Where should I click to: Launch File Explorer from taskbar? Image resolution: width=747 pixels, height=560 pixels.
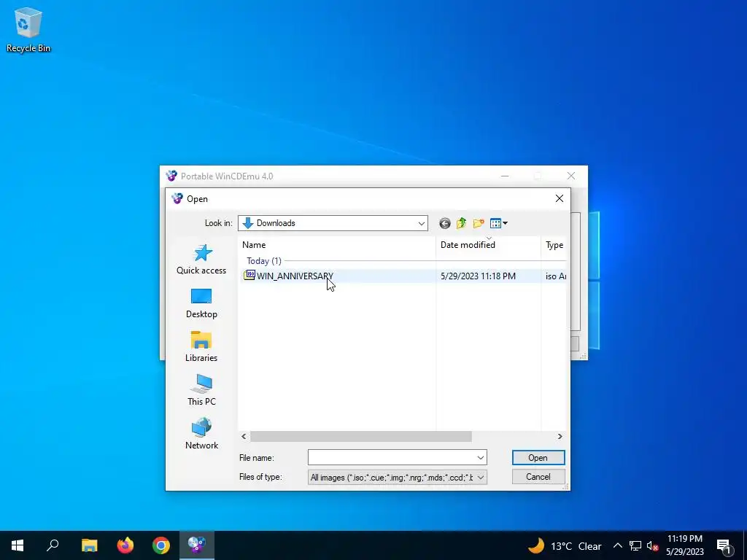click(x=89, y=545)
